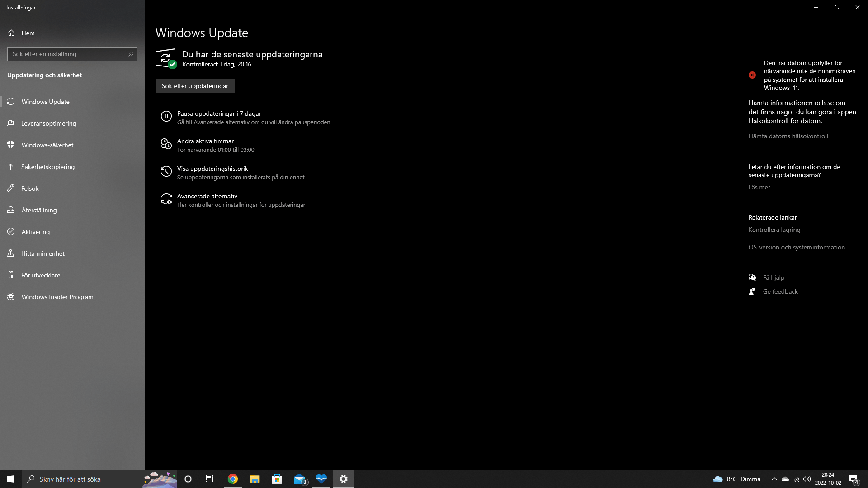
Task: Open Windows Update in sidebar
Action: point(72,102)
